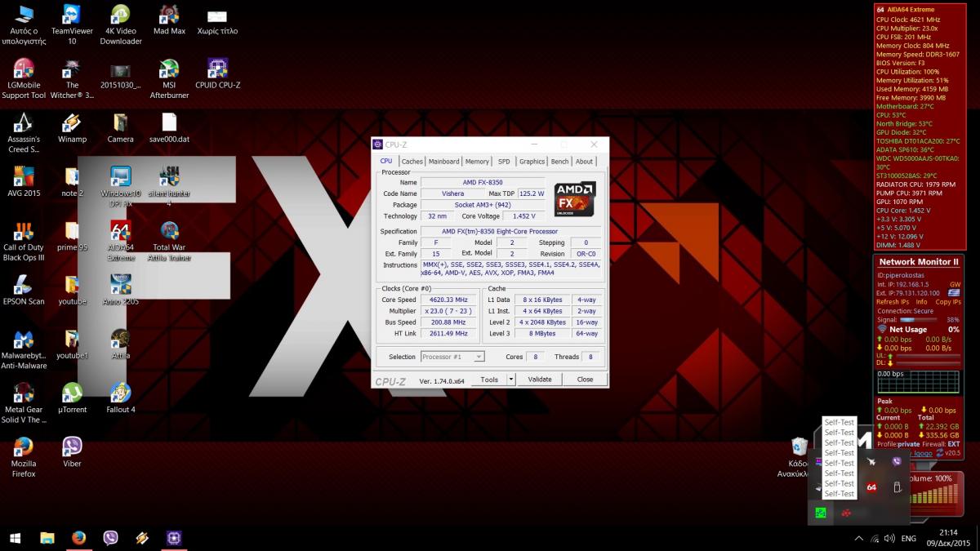Open the Winamp desktop icon

point(72,127)
